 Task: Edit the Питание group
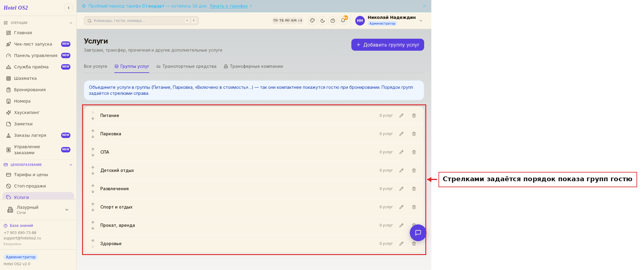coord(401,115)
